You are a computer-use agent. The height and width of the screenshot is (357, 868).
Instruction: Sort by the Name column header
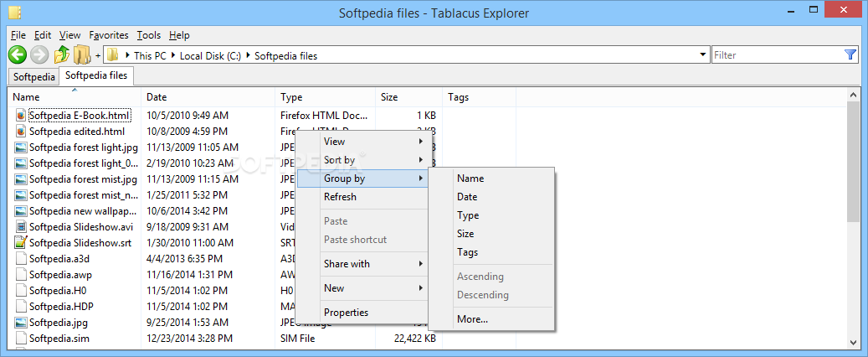click(74, 97)
